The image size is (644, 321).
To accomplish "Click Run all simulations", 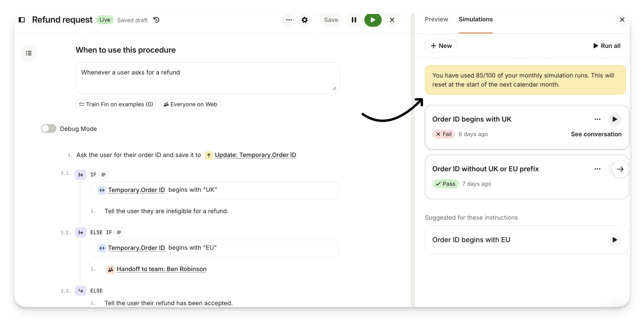I will coord(607,46).
